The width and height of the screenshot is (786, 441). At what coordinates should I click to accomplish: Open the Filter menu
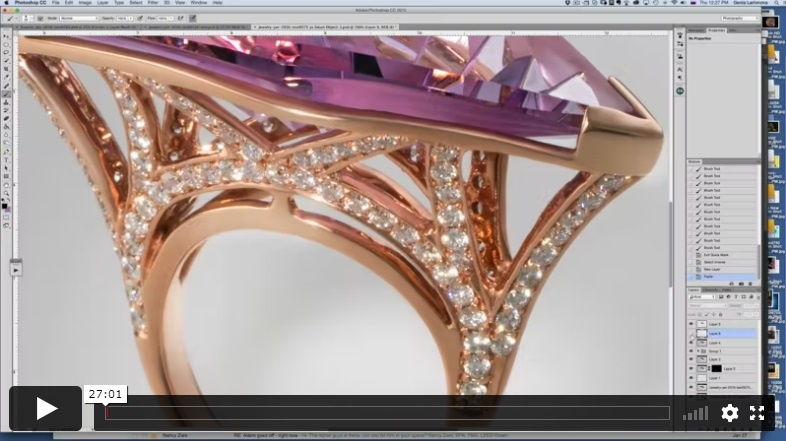tap(153, 3)
